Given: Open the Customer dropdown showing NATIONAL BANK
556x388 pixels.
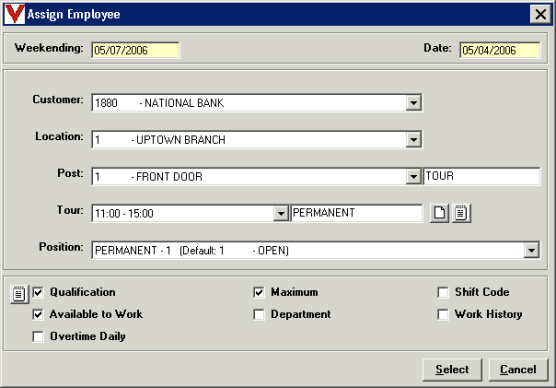Looking at the screenshot, I should point(413,103).
